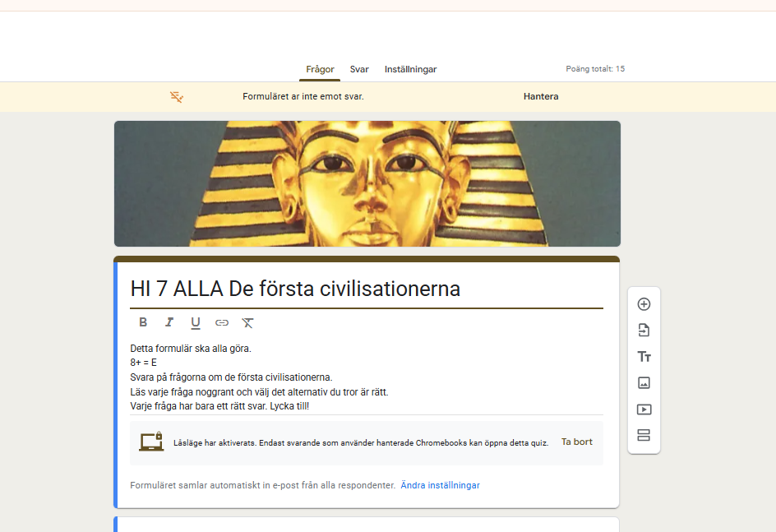Remove formatting with the clear format icon
Viewport: 776px width, 532px height.
(x=247, y=322)
